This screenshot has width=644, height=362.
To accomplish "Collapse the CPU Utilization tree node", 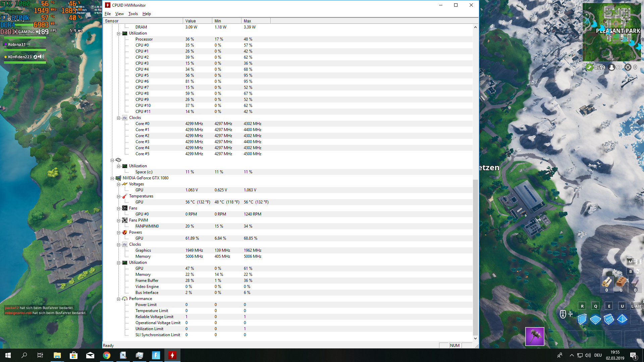I will point(118,34).
